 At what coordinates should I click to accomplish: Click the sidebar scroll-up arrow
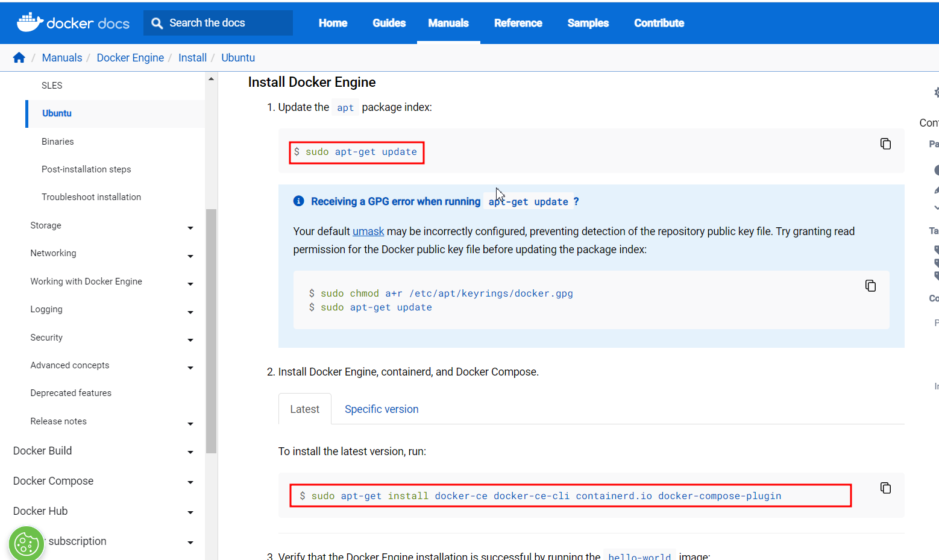(x=211, y=79)
